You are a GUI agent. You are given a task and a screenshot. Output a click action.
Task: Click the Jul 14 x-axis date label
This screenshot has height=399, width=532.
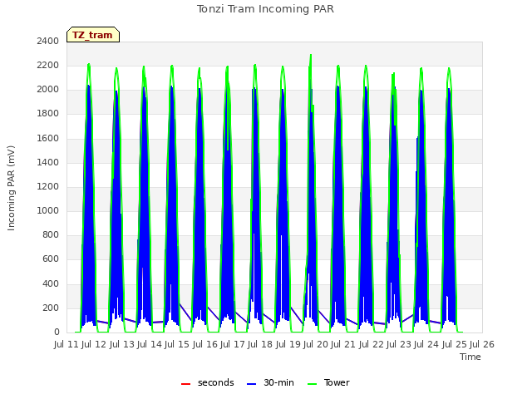tap(150, 344)
